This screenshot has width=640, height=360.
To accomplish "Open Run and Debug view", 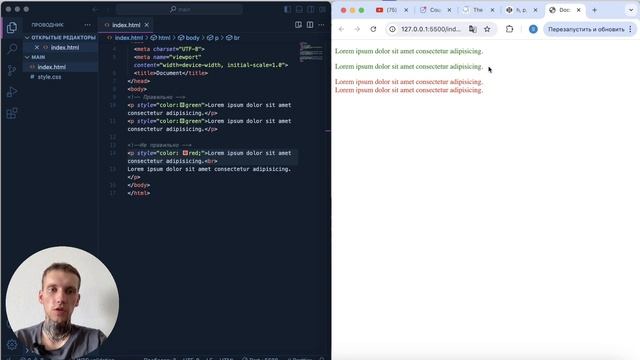I will 12,92.
